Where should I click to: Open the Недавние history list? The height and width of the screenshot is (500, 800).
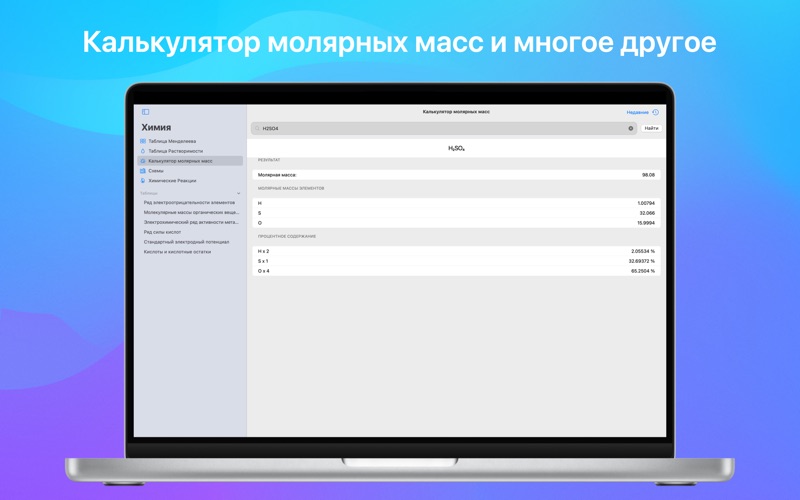(x=642, y=112)
